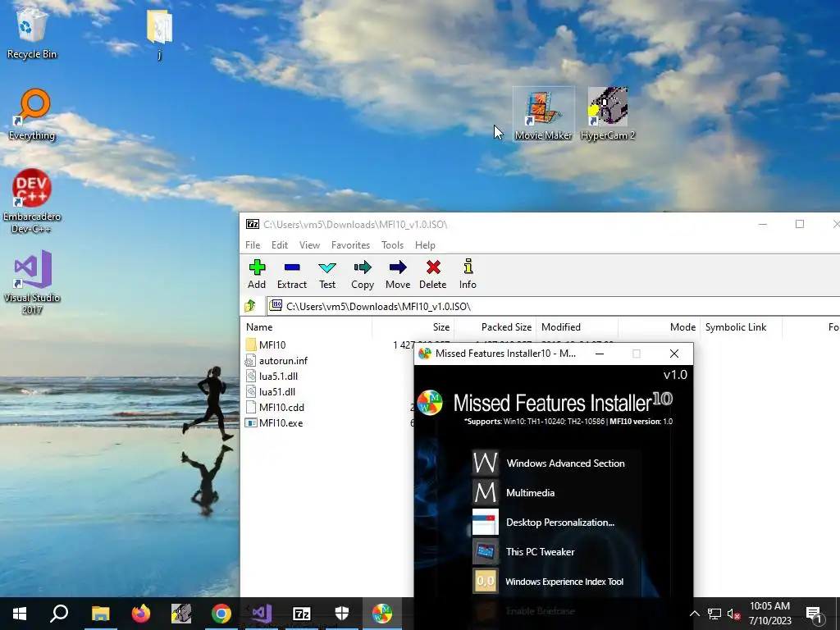Select the Copy toolbar button in 7-Zip
The height and width of the screenshot is (630, 840).
click(363, 274)
